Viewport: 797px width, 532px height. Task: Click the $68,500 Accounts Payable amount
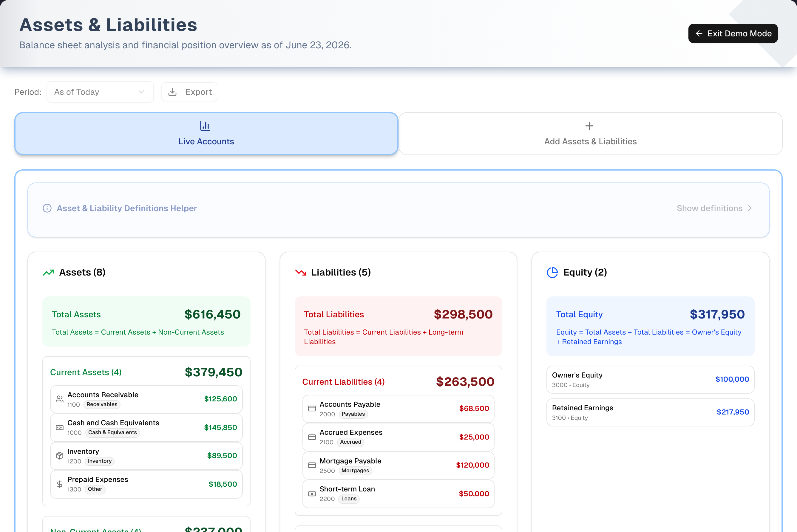point(474,409)
